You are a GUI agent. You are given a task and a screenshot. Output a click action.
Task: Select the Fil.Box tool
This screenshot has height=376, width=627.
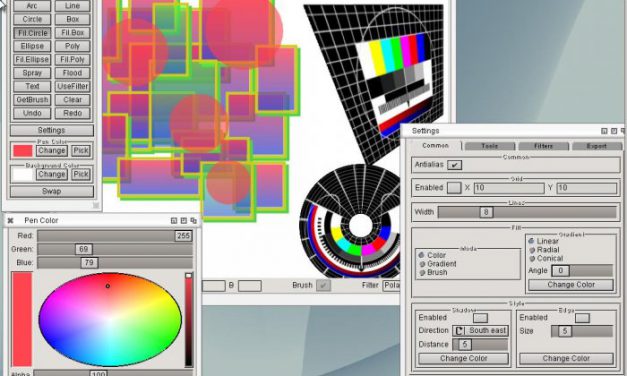pyautogui.click(x=72, y=33)
